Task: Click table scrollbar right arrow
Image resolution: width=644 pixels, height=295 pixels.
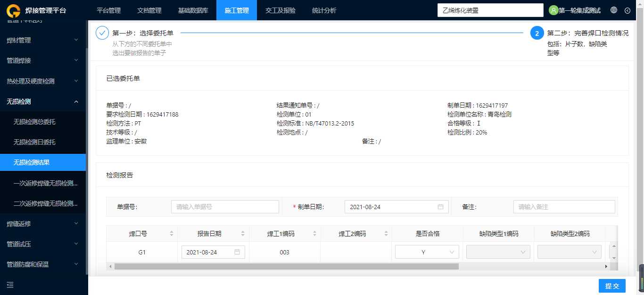Action: [606, 267]
